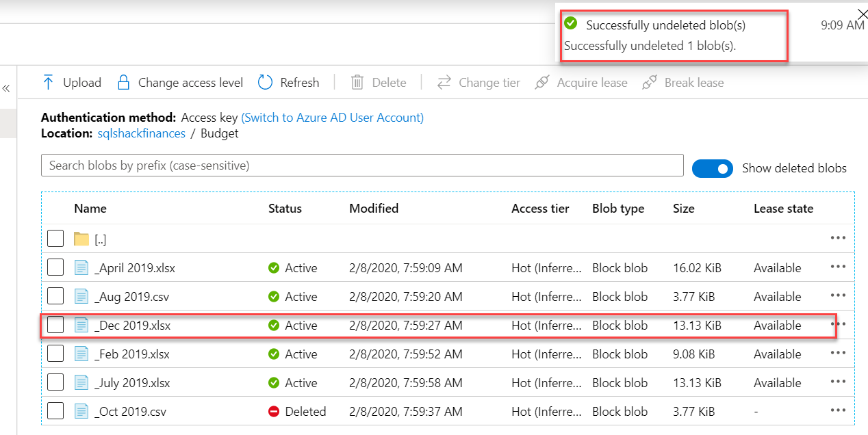Click the Delete trash icon
Screen dimensions: 868x435
(357, 82)
